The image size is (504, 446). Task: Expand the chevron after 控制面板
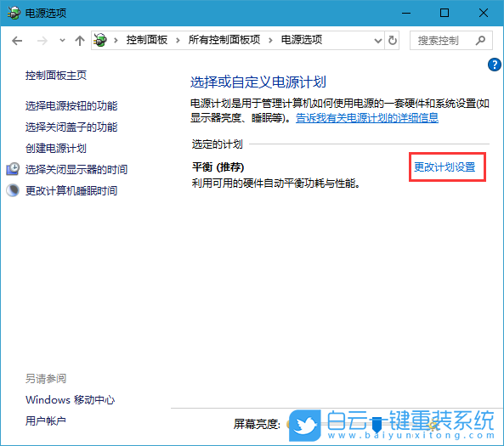point(178,41)
